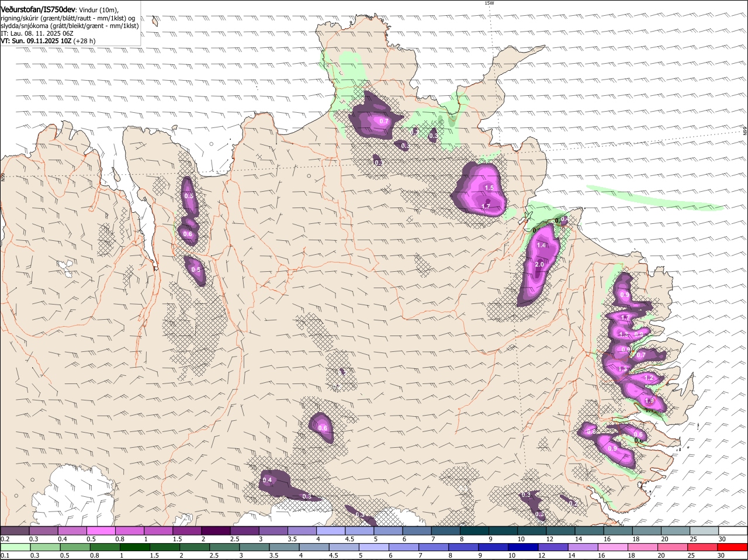Click the 2.0 precipitation value on map
Screen dimensions: 748x560
click(539, 265)
